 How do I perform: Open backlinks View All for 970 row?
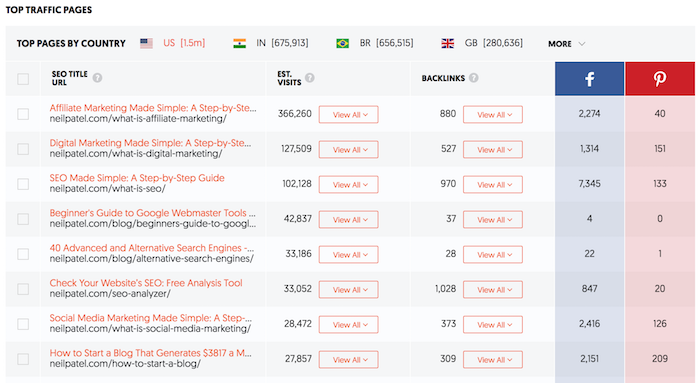point(492,184)
